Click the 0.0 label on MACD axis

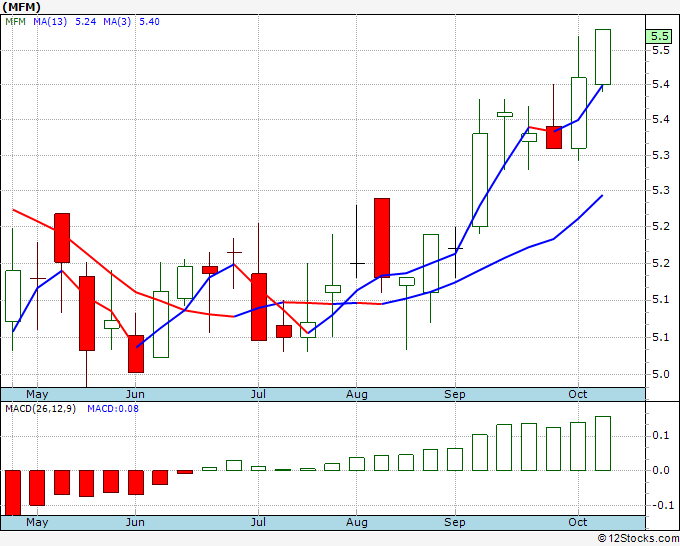pos(660,470)
